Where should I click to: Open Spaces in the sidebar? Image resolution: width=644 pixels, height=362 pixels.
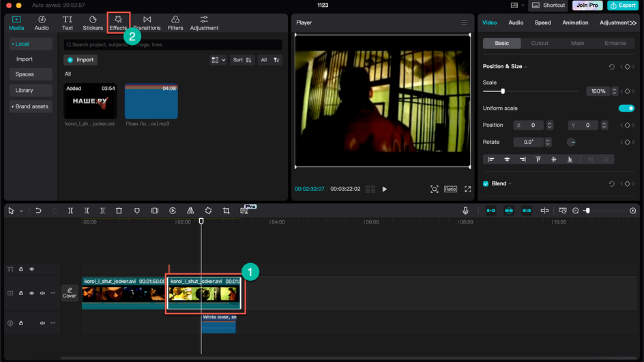coord(31,74)
